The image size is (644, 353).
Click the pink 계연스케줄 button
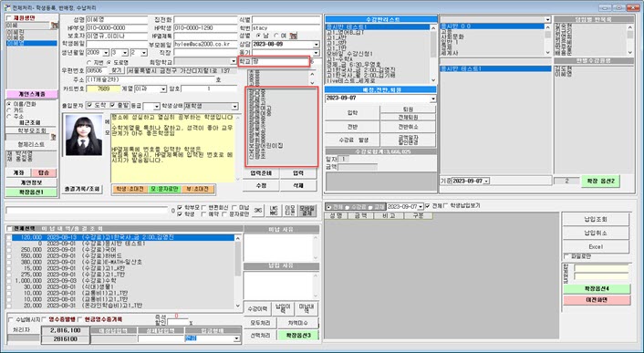[32, 94]
